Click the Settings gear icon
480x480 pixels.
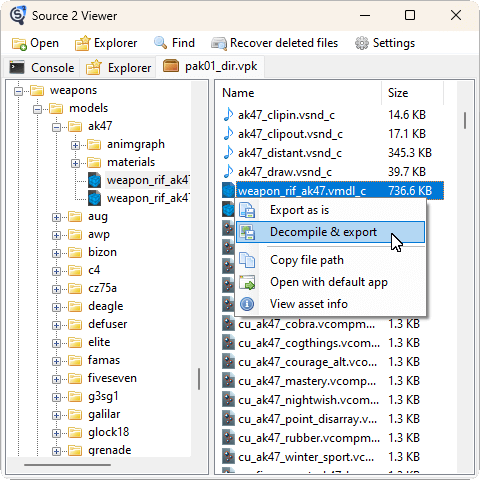(362, 43)
